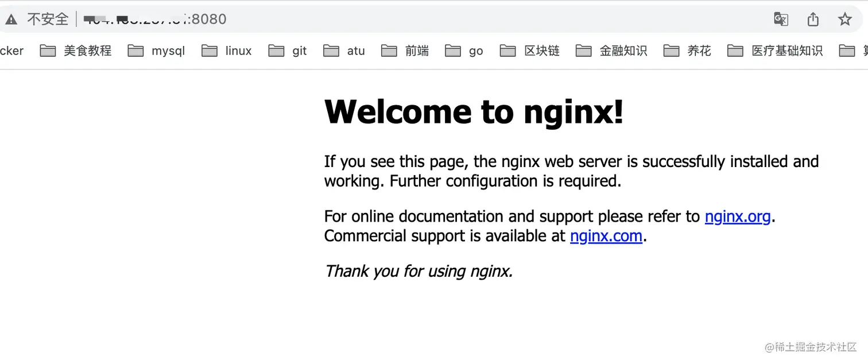Open the 区块链 bookmarks folder
The width and height of the screenshot is (868, 364).
530,51
